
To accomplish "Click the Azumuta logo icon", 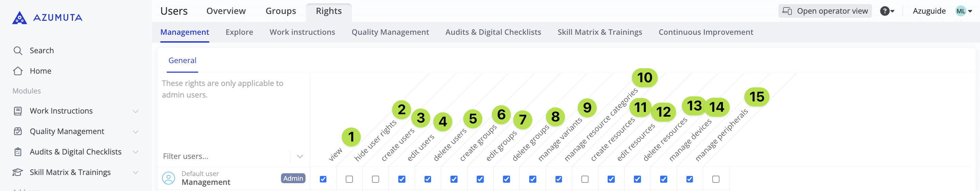I will point(19,17).
